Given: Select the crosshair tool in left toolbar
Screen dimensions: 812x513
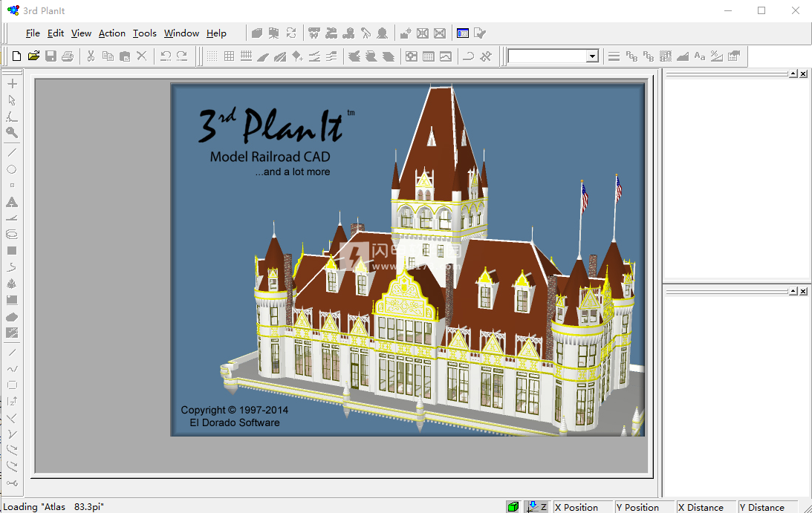Looking at the screenshot, I should [13, 84].
